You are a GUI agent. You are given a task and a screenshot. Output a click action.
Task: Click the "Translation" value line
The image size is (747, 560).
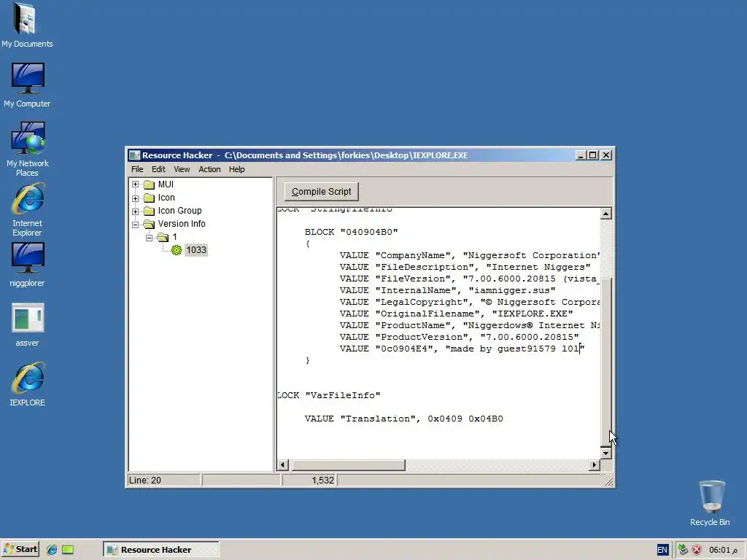[x=403, y=419]
